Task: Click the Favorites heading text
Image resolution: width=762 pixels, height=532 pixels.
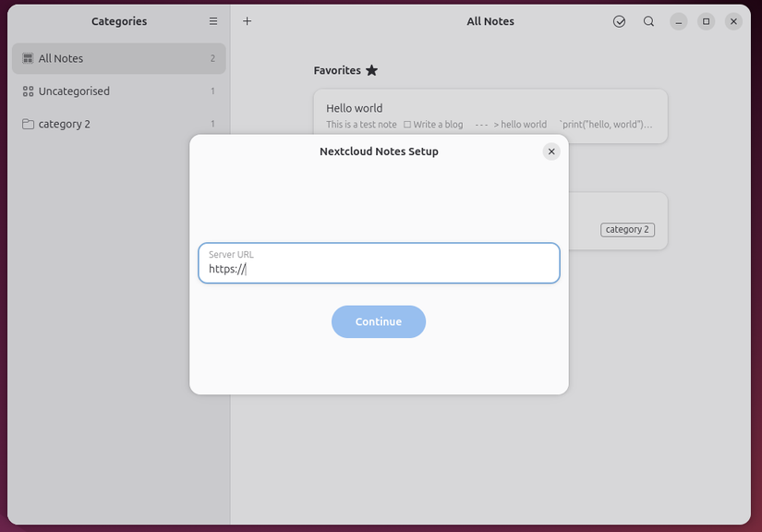Action: [x=337, y=70]
